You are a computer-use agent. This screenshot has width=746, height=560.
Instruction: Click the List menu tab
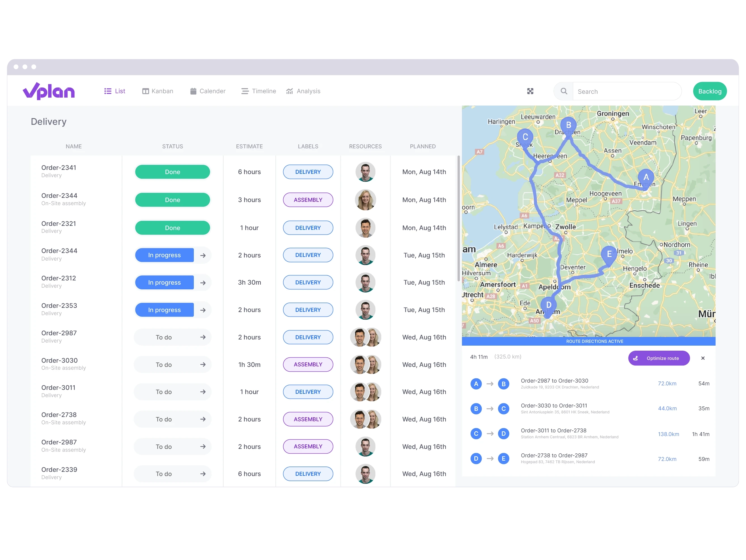(x=116, y=91)
